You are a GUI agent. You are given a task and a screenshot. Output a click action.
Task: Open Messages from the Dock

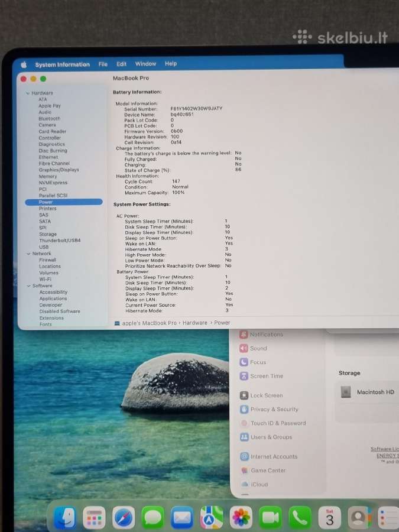(x=153, y=518)
